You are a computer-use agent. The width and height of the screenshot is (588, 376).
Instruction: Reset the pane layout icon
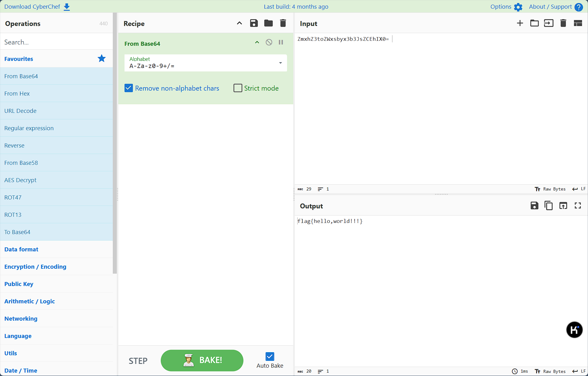coord(578,23)
